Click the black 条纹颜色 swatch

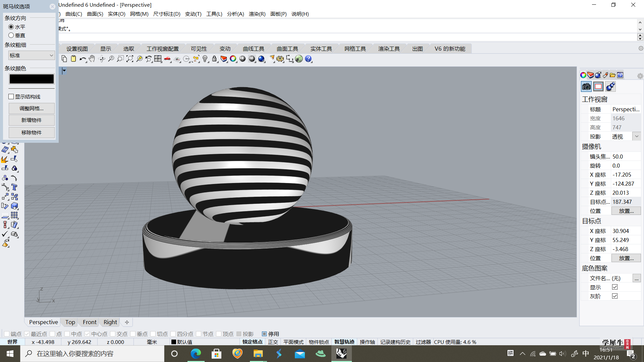[x=32, y=79]
